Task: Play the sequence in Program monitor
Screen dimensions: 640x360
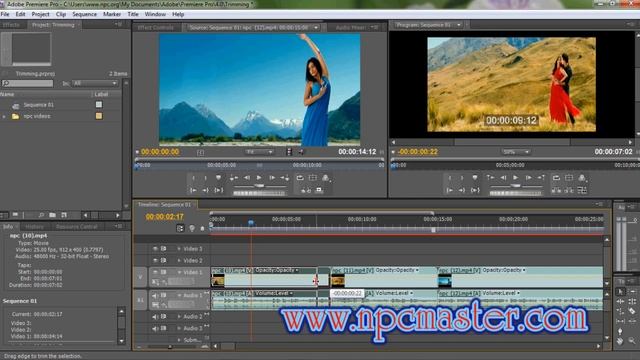Action: pos(515,178)
